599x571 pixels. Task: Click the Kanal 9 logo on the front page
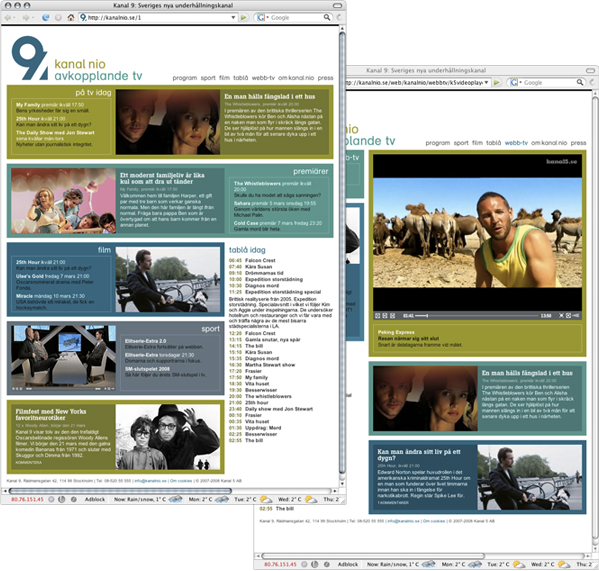(30, 58)
